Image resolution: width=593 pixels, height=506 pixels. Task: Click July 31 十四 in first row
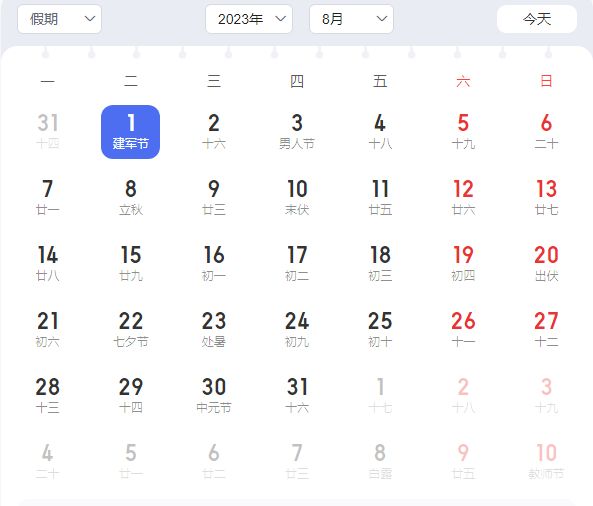(47, 132)
